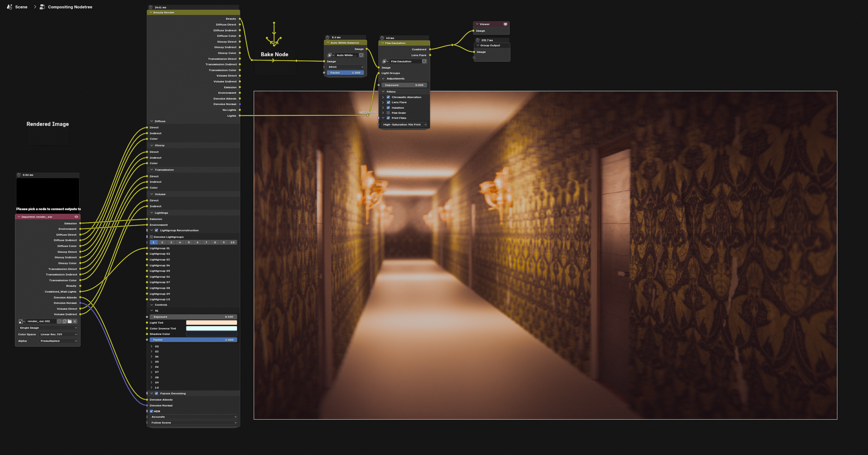Uncheck HDR option in Passes Denoising
Image resolution: width=868 pixels, height=455 pixels.
coord(151,411)
